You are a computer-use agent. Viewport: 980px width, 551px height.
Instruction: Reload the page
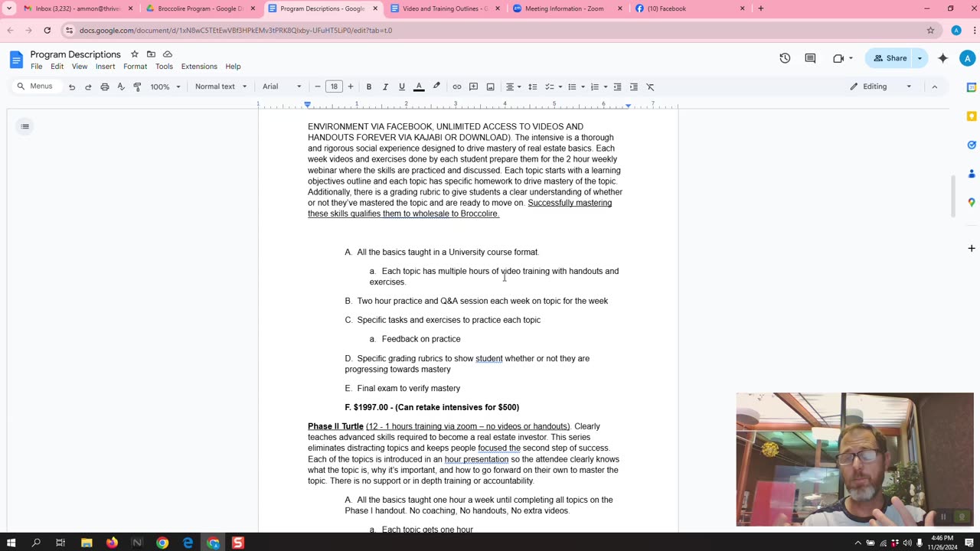pyautogui.click(x=47, y=31)
